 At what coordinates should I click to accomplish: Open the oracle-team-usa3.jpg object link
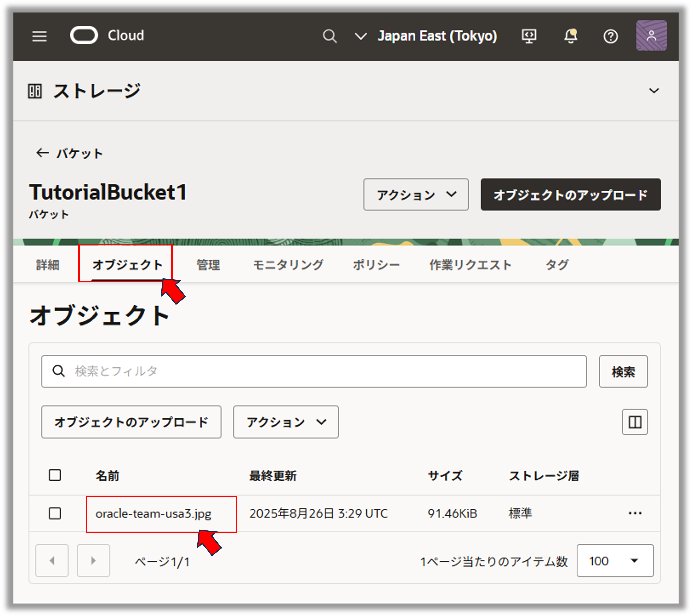[x=153, y=514]
